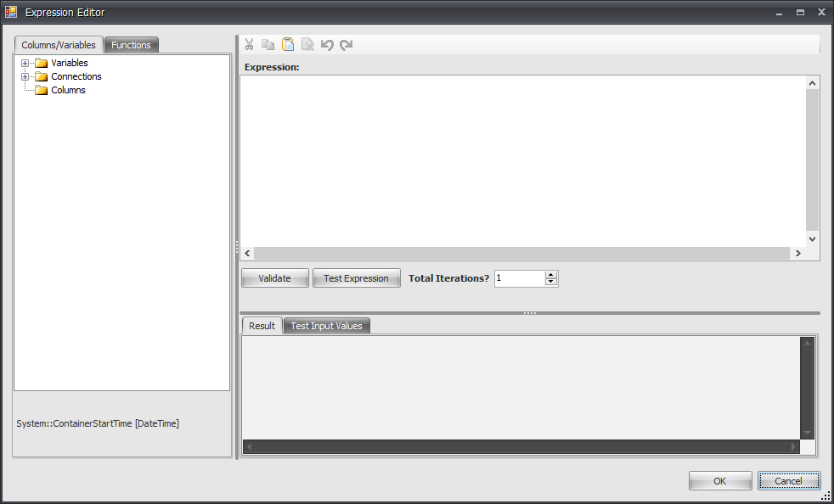This screenshot has height=504, width=834.
Task: Switch to the Functions tab
Action: (131, 44)
